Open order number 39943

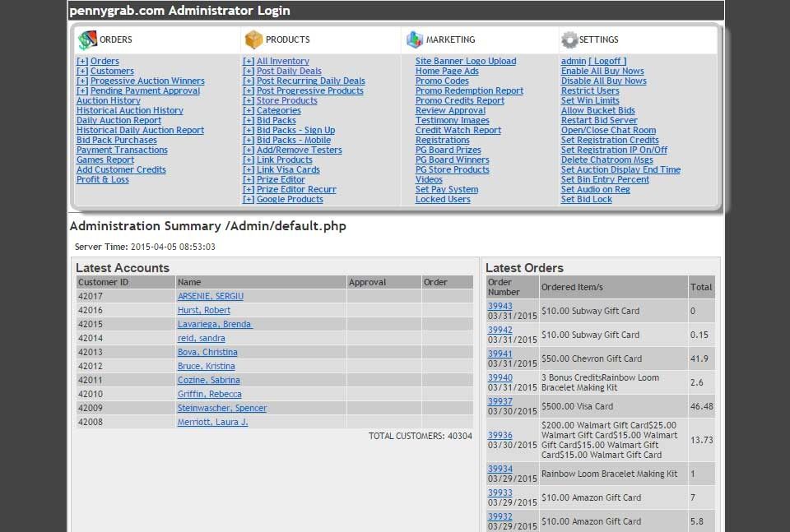pos(500,306)
